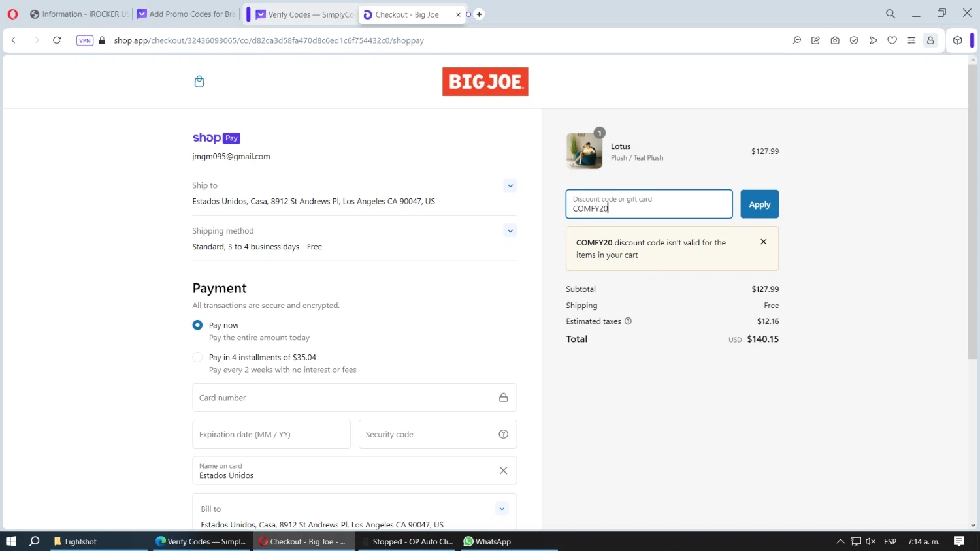Open the extensions cube icon
Screen dimensions: 980x551
(957, 40)
